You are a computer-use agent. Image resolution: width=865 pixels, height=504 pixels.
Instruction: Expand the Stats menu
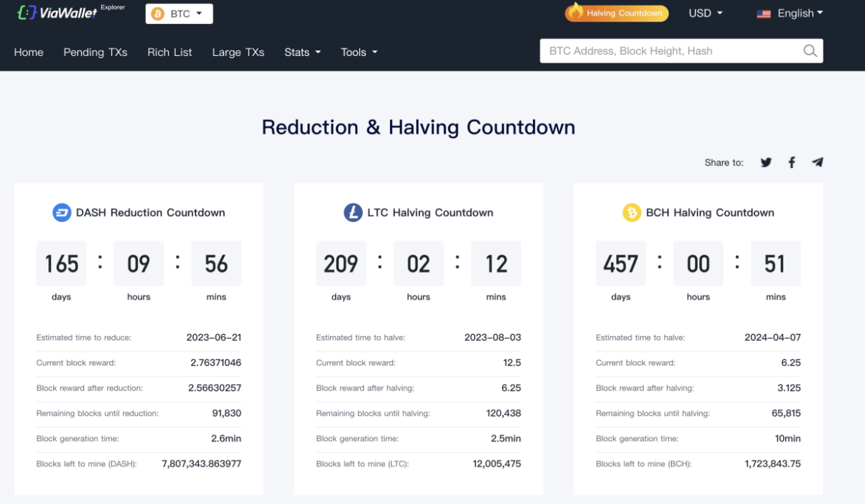[303, 52]
